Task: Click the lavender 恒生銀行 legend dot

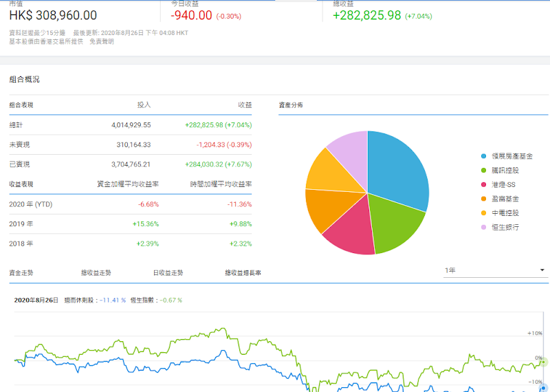Action: pos(484,227)
